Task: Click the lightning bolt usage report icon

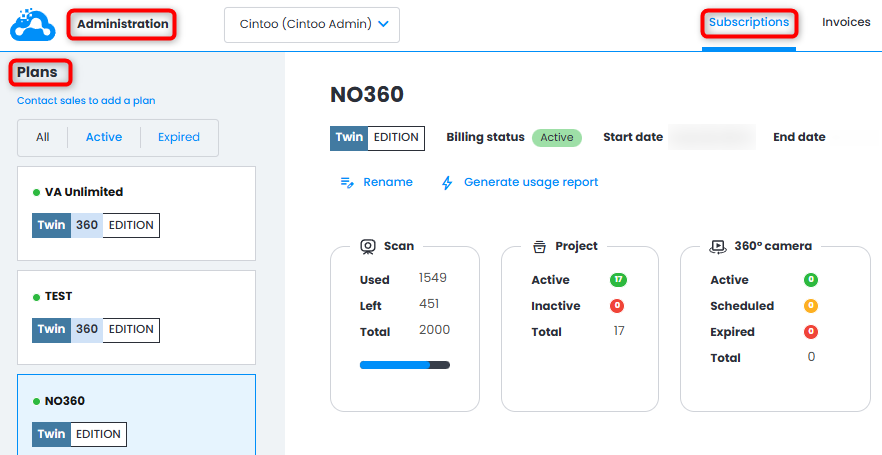Action: tap(447, 182)
